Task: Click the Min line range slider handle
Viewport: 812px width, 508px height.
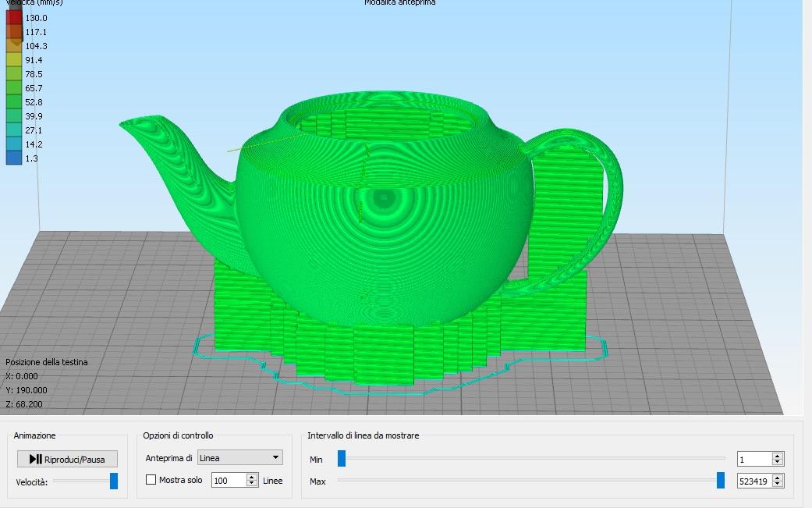Action: tap(342, 458)
